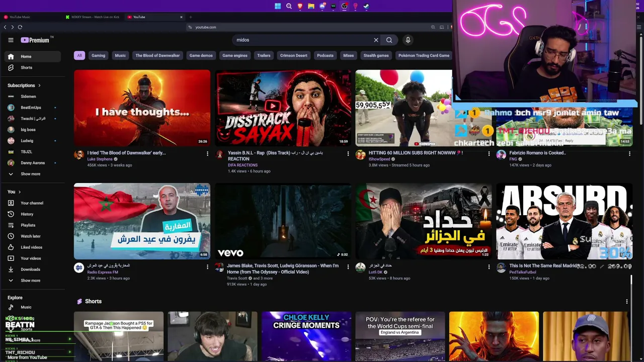Visit the IShowSpeed channel link
The height and width of the screenshot is (362, 644).
click(379, 159)
